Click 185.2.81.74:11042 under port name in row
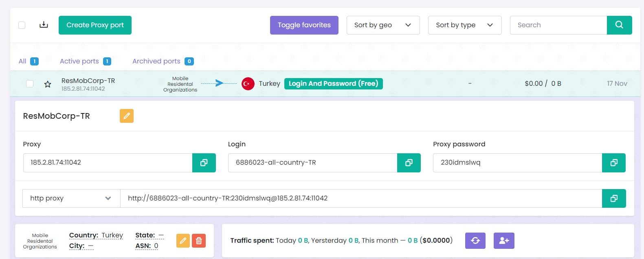Image resolution: width=644 pixels, height=259 pixels. pos(83,89)
